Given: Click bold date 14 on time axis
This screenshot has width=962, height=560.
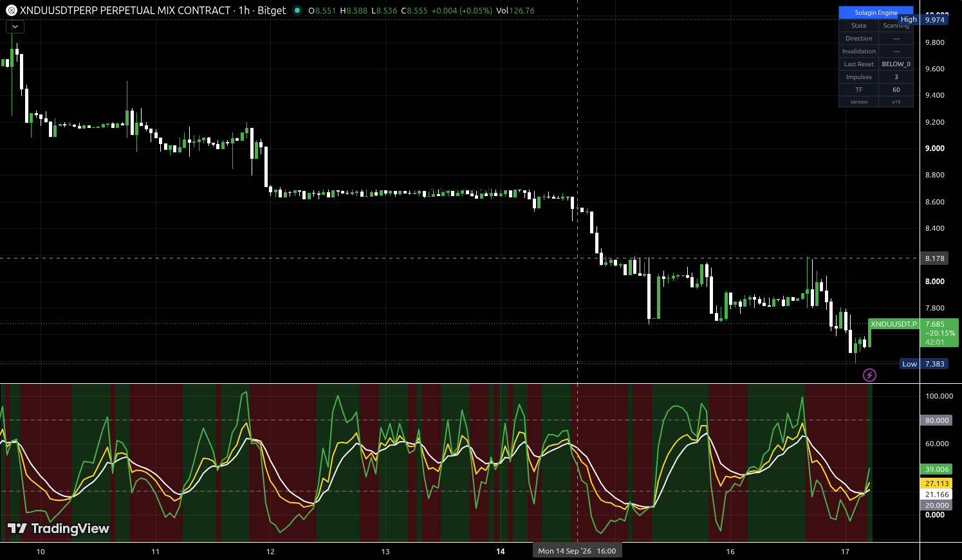Looking at the screenshot, I should pyautogui.click(x=501, y=552).
